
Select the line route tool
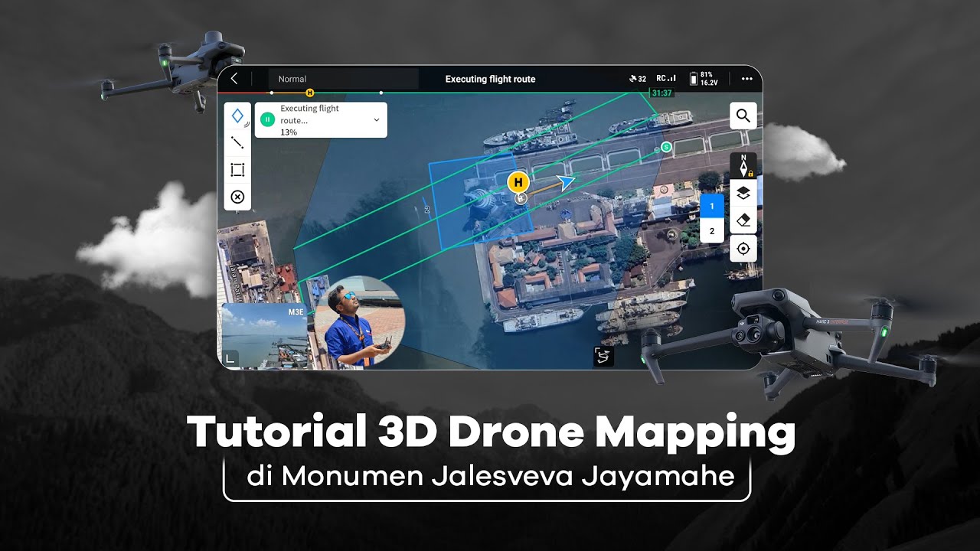(x=237, y=142)
